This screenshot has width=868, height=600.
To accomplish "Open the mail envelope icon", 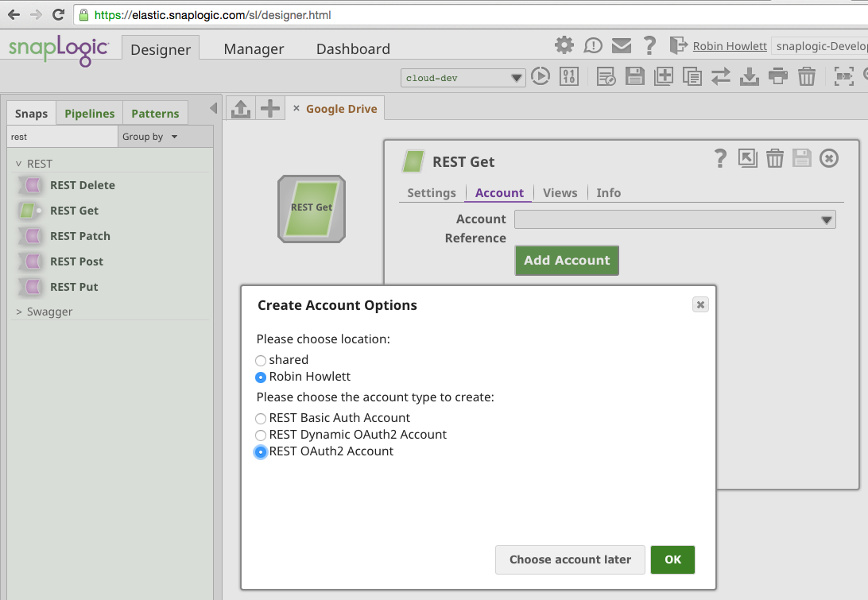I will tap(622, 45).
